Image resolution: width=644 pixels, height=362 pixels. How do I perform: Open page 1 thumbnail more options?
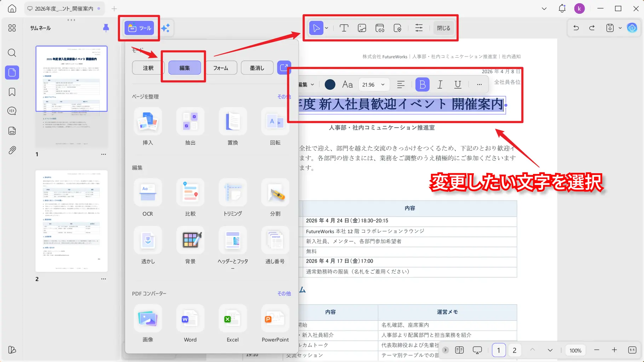point(103,154)
